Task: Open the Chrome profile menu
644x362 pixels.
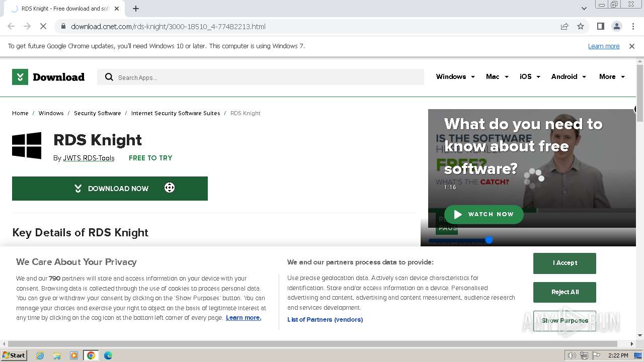Action: [616, 26]
